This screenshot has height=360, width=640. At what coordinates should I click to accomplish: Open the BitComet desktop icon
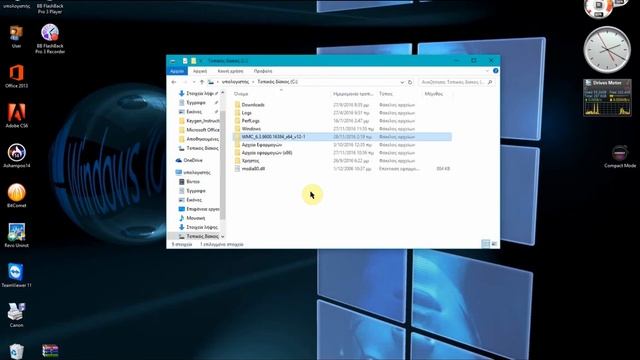(x=16, y=196)
